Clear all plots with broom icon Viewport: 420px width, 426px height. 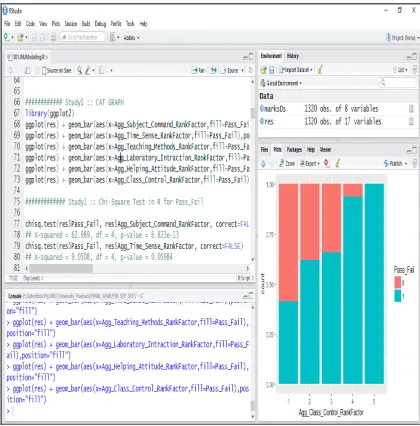coord(338,163)
